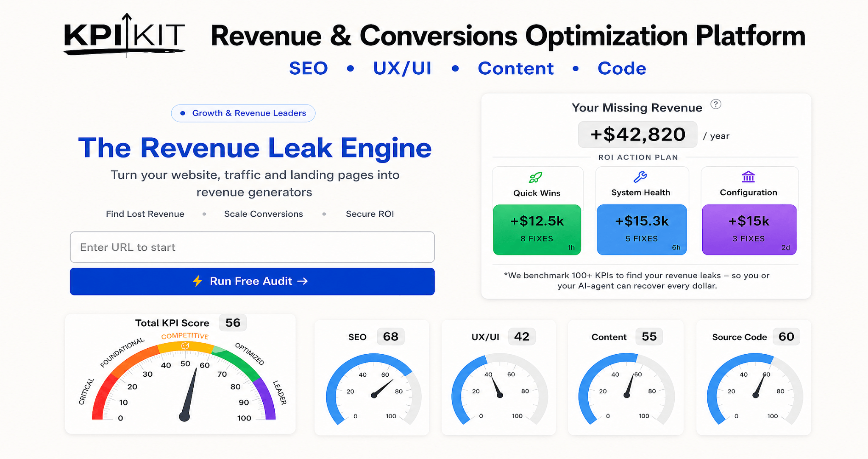Viewport: 868px width, 459px height.
Task: Click the Source Code score value 60
Action: (786, 337)
